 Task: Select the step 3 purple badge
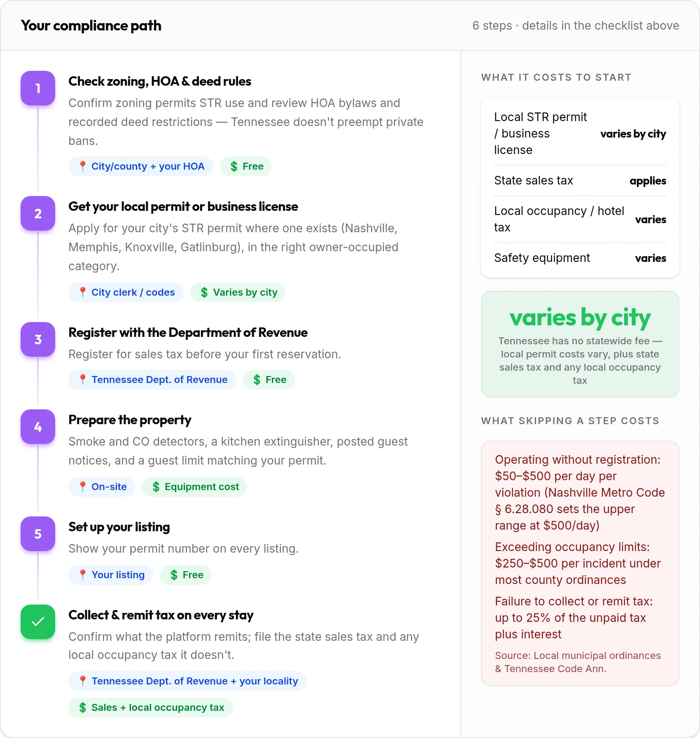[38, 339]
